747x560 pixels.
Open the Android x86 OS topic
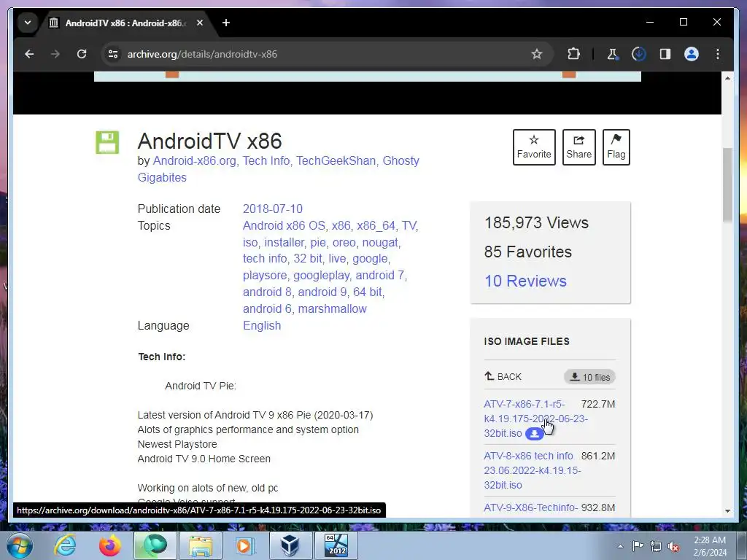pyautogui.click(x=284, y=226)
